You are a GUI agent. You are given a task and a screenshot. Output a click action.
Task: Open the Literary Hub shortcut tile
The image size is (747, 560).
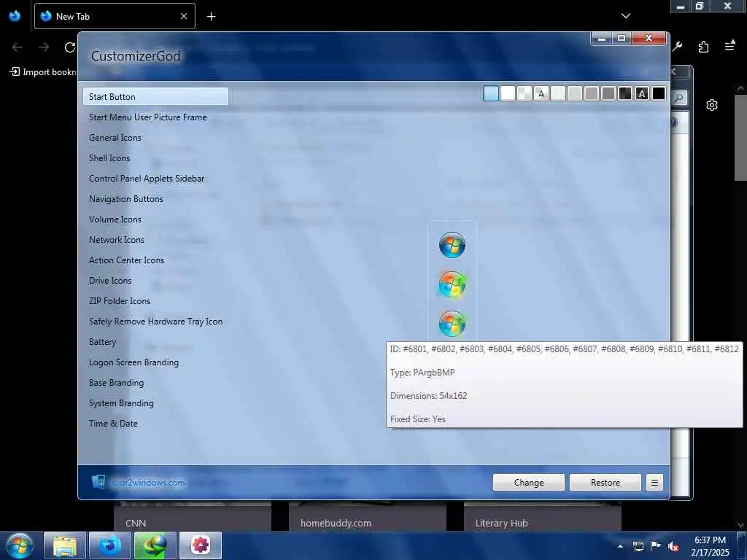pos(542,516)
